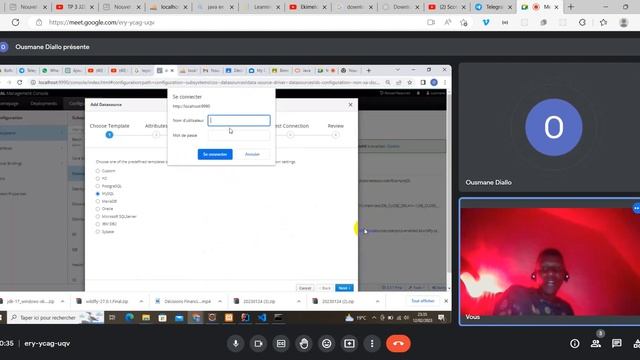Open meeting details info icon
This screenshot has width=640, height=360.
point(575,344)
